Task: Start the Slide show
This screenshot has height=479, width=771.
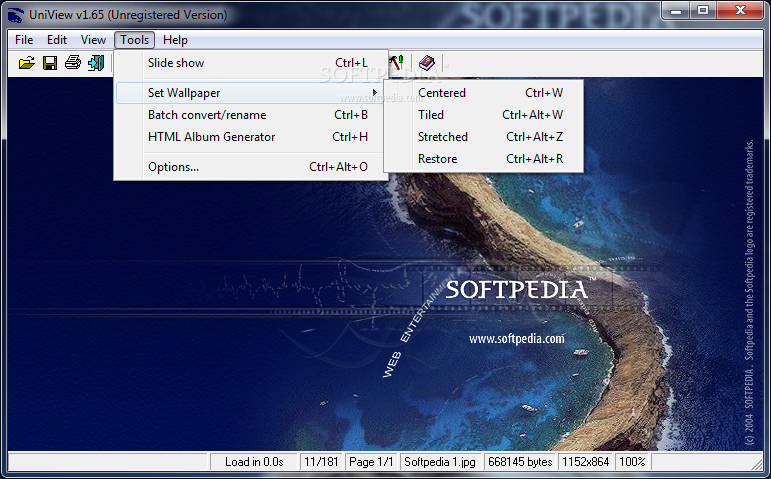Action: (x=251, y=63)
